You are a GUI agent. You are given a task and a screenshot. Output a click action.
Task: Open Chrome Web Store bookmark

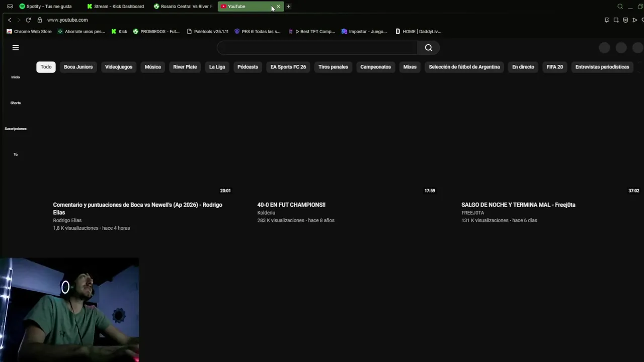29,32
